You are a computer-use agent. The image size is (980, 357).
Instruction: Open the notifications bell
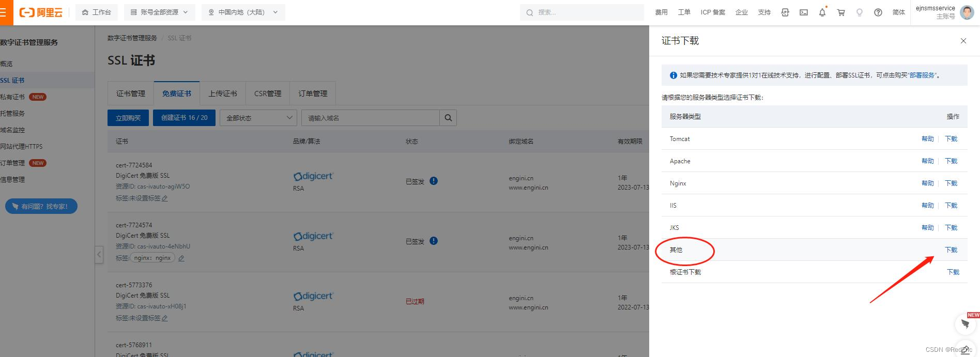click(822, 12)
